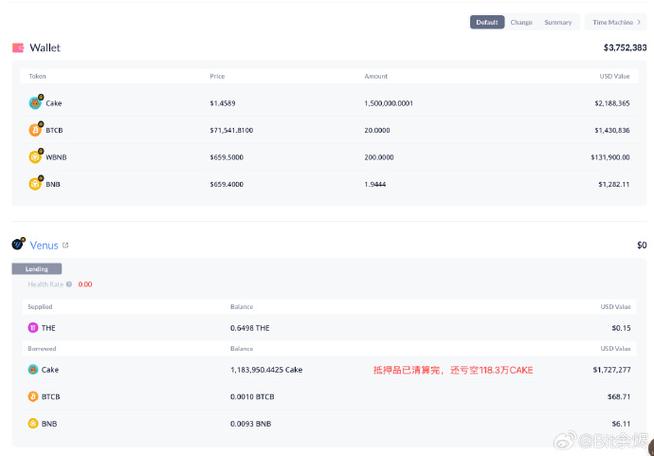Click the borrowed Cake value $1,727,277
654x456 pixels.
(612, 370)
